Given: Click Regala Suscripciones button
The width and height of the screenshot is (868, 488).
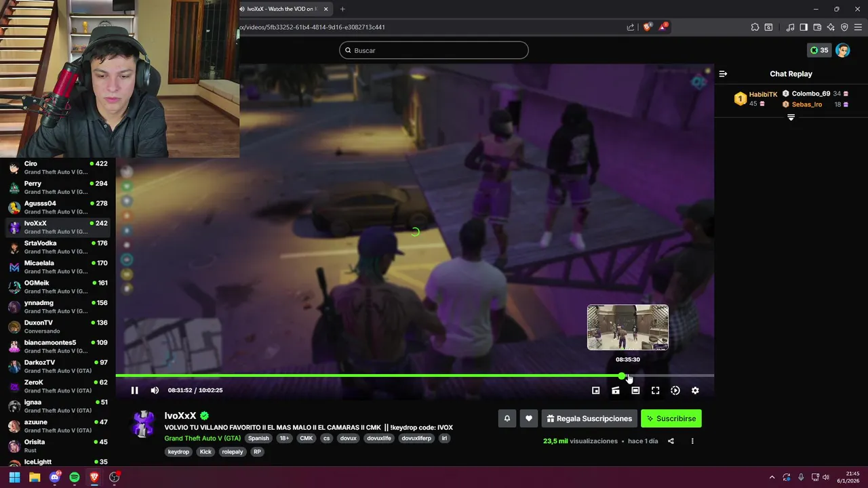Looking at the screenshot, I should point(589,419).
